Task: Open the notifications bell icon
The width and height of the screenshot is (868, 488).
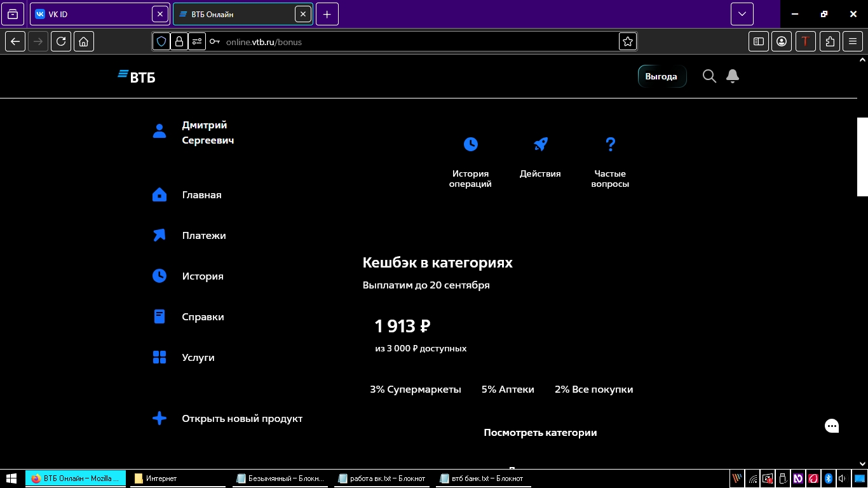Action: (x=732, y=76)
